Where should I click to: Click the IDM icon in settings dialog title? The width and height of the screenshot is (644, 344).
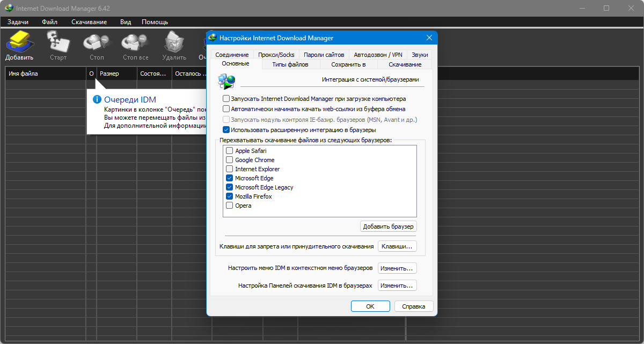pyautogui.click(x=213, y=38)
